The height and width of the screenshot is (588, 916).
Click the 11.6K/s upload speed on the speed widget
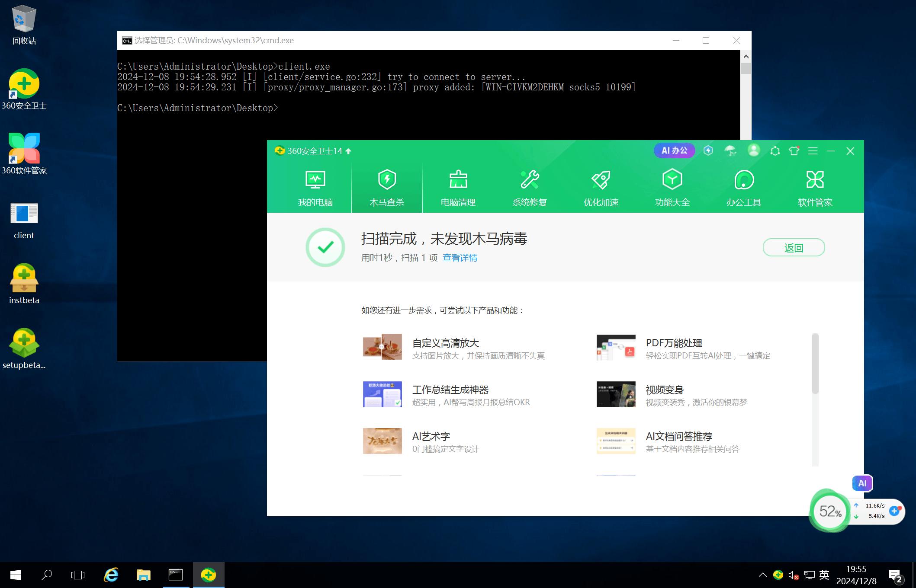coord(875,505)
